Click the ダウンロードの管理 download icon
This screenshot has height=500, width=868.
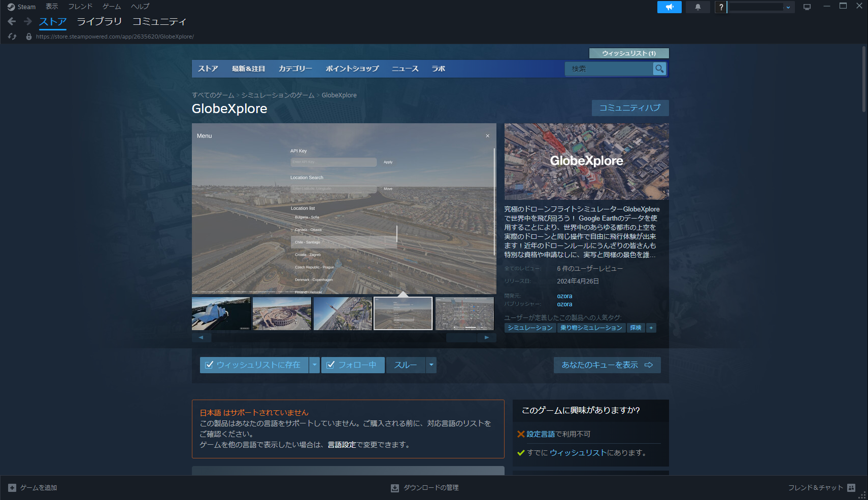click(x=394, y=487)
